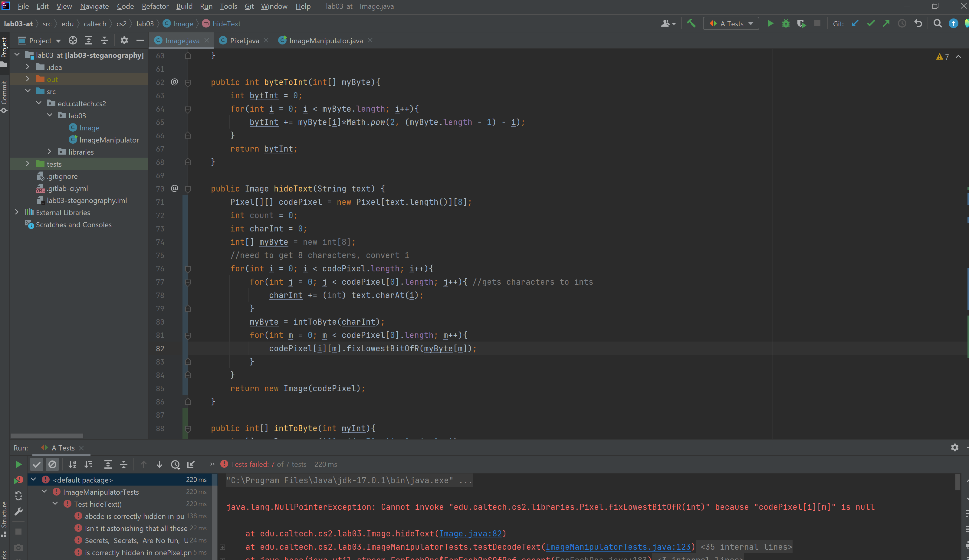Image resolution: width=969 pixels, height=560 pixels.
Task: Open the Refactor menu
Action: (155, 6)
